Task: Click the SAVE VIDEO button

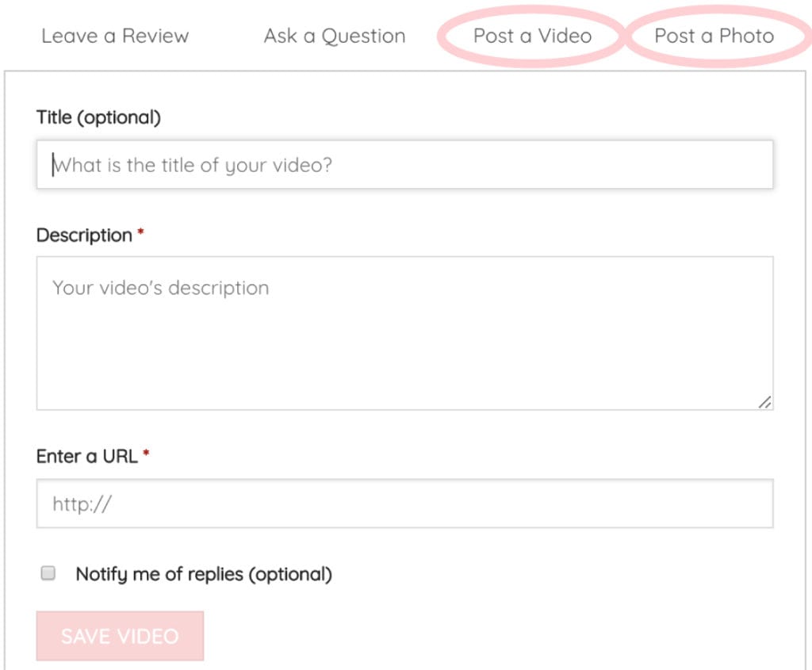Action: 119,636
